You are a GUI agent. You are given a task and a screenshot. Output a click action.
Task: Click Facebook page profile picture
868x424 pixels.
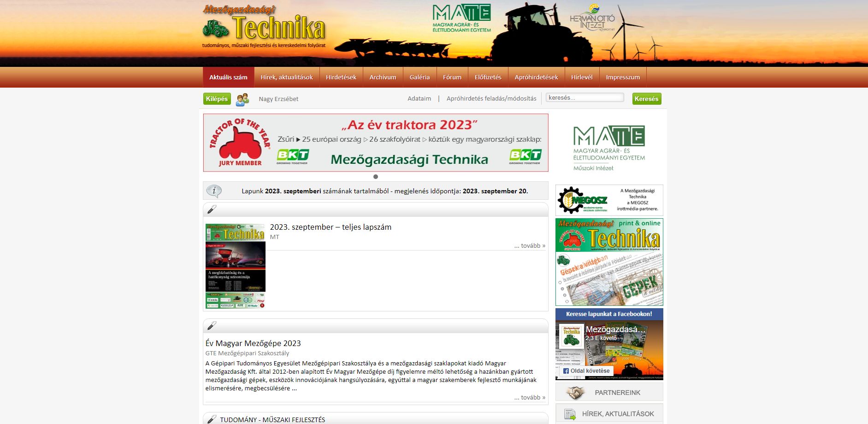[571, 336]
